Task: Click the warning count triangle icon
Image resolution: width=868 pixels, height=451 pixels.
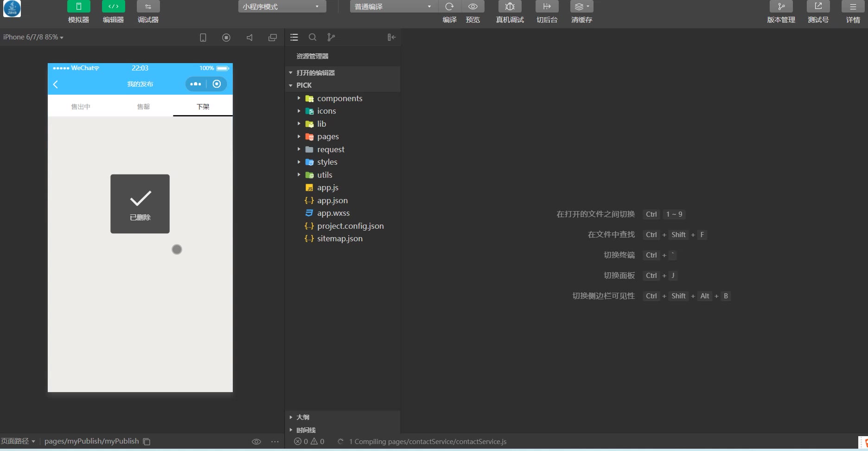Action: click(314, 442)
